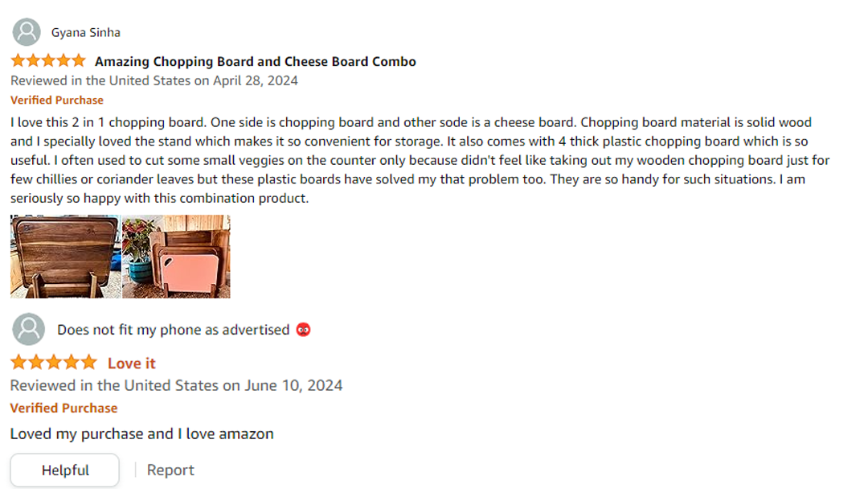Click the five-star rating above April 28 review

pos(47,61)
